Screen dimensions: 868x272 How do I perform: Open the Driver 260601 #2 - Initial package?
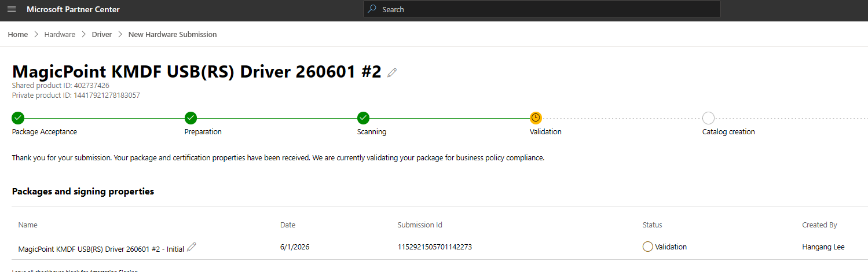101,249
